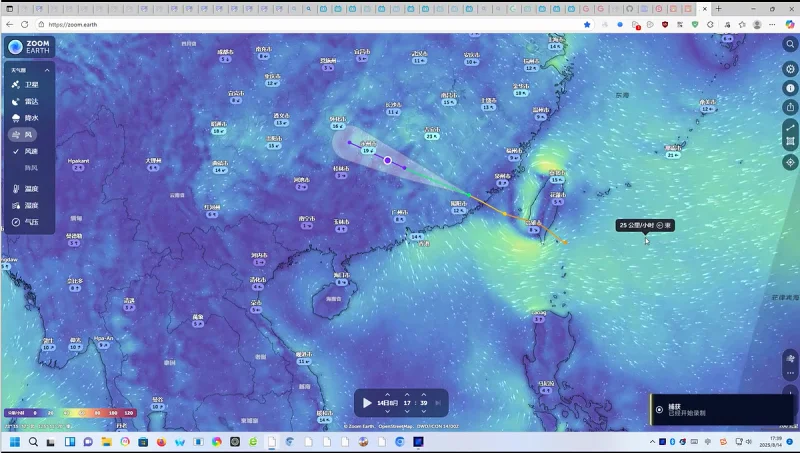Screen dimensions: 800x453
Task: Select the 阵风 wind gusts option
Action: [x=30, y=167]
